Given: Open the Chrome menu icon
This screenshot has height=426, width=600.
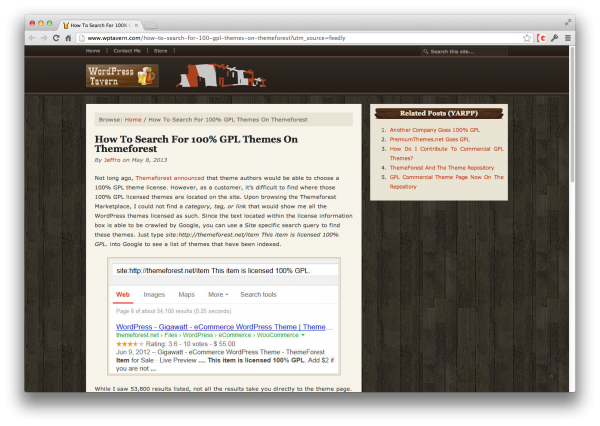Looking at the screenshot, I should [x=568, y=38].
